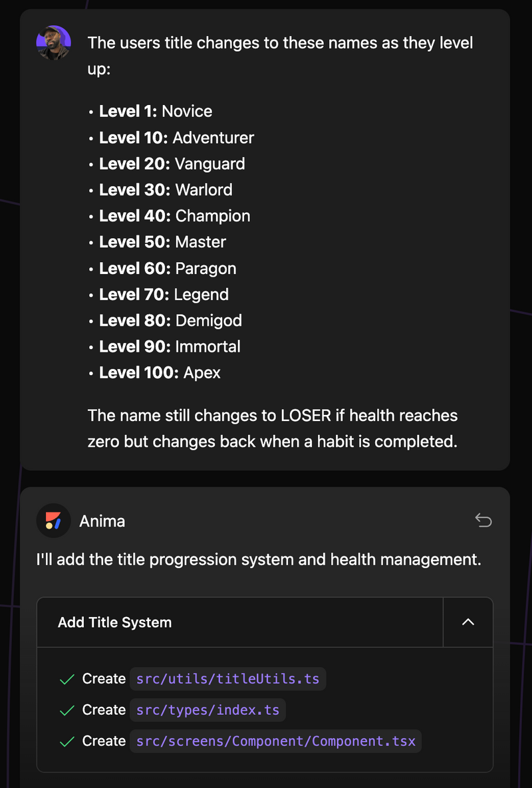Open src/screens/Component/Component.tsx file link

[275, 741]
